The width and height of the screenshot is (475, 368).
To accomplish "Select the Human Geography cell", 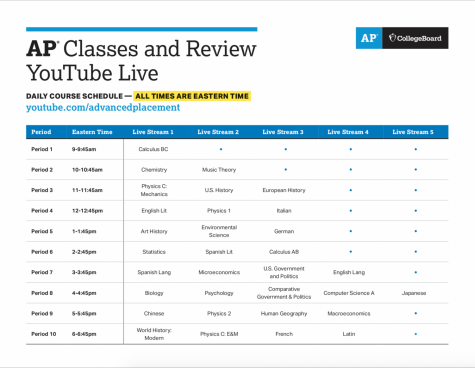I will (284, 313).
